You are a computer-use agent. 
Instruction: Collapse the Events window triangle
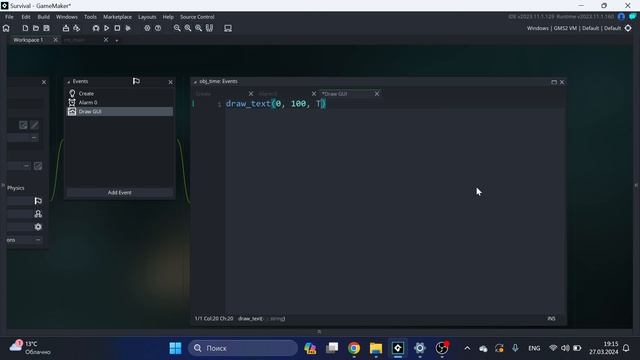click(x=69, y=82)
